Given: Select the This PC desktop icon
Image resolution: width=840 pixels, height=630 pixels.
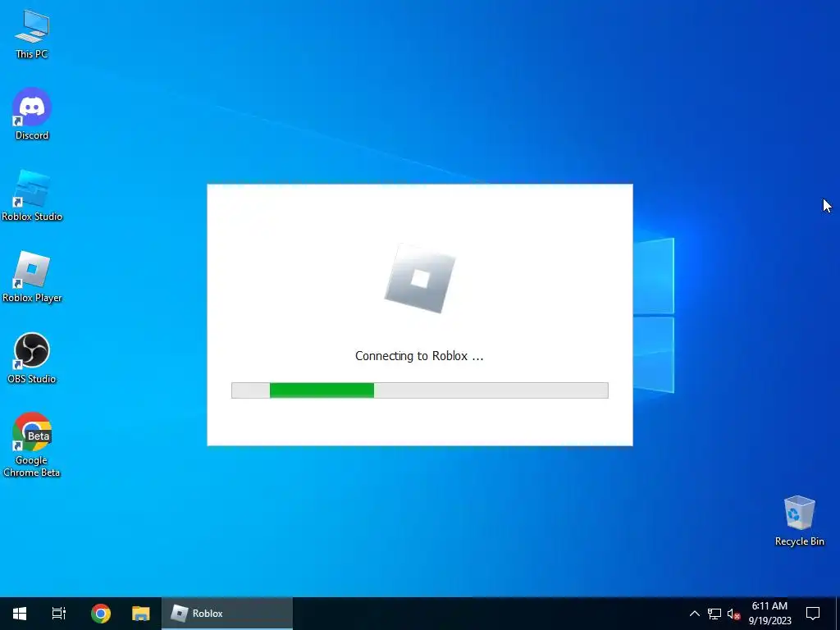Looking at the screenshot, I should point(32,34).
